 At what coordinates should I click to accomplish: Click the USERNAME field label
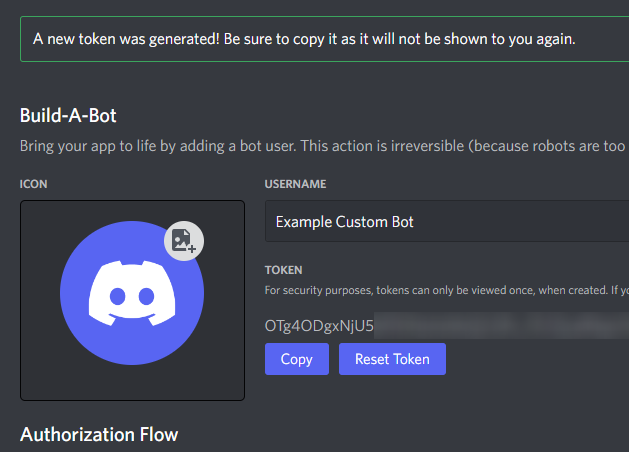coord(295,184)
